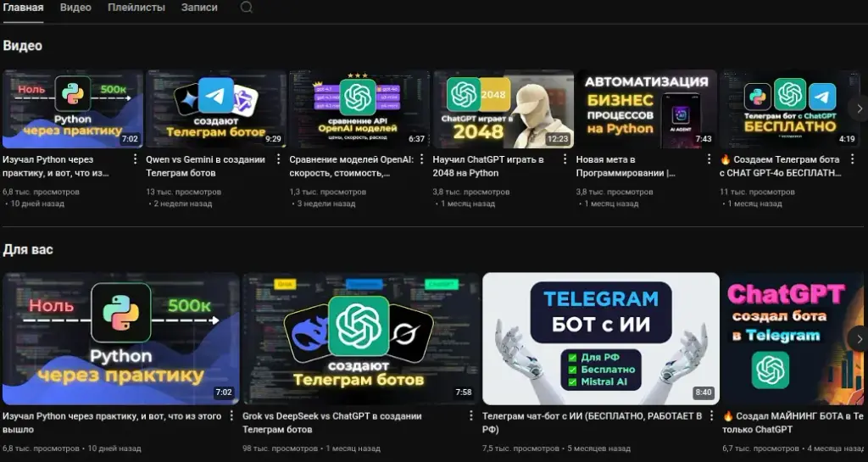Open title 'Научил ChatGPT играть в 2048 на Python'
This screenshot has width=868, height=462.
coord(487,166)
